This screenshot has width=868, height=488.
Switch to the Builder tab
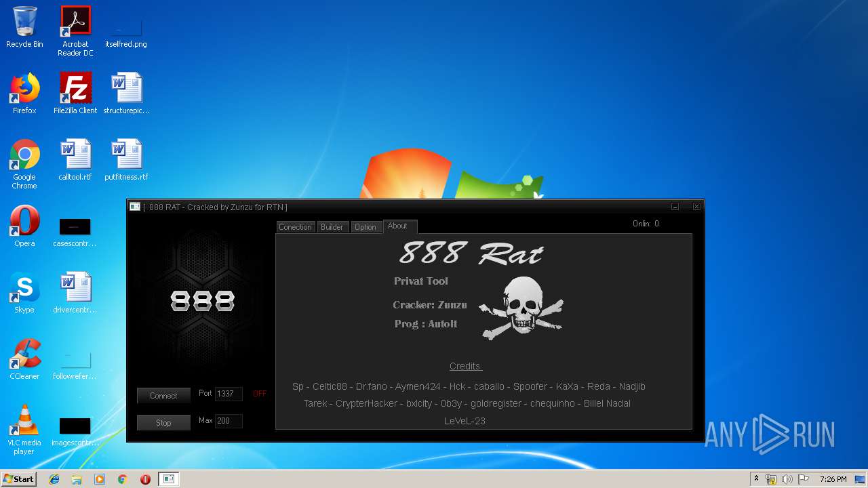(332, 227)
